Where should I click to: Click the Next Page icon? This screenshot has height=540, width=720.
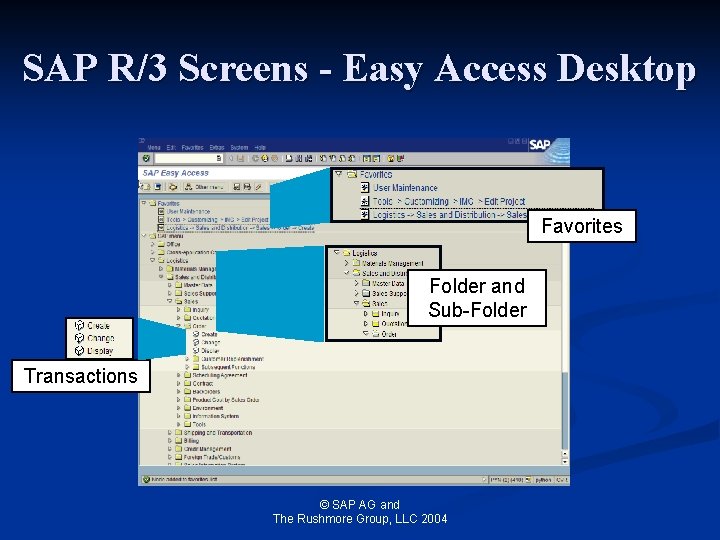click(x=342, y=159)
